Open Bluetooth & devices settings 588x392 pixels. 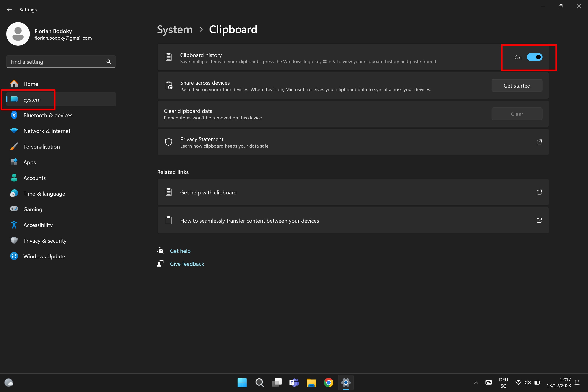pyautogui.click(x=48, y=115)
